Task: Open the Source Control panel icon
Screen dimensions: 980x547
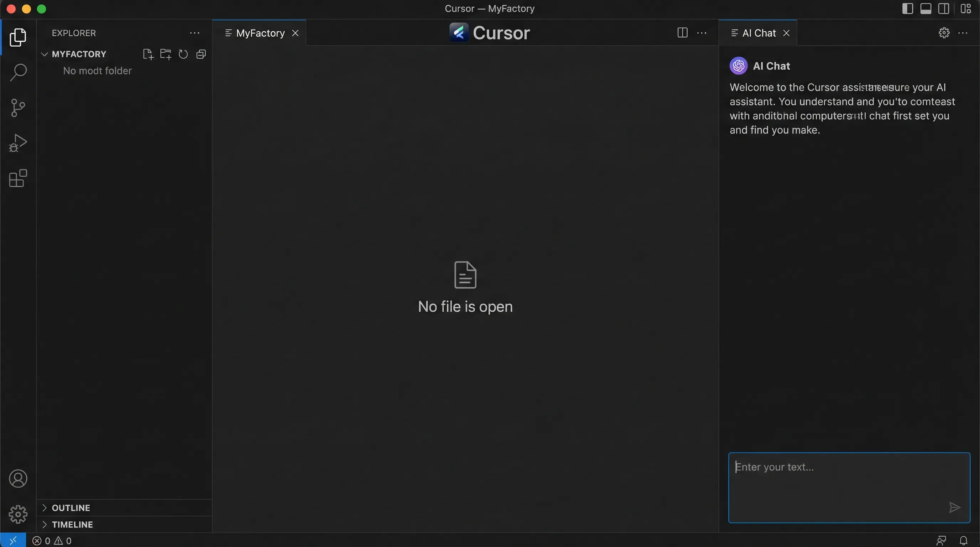Action: [17, 108]
